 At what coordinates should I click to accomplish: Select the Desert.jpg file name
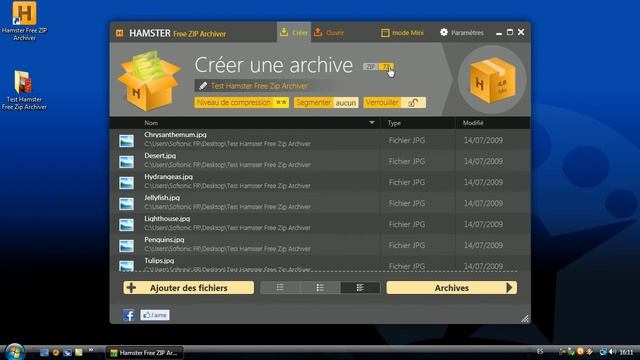(160, 156)
